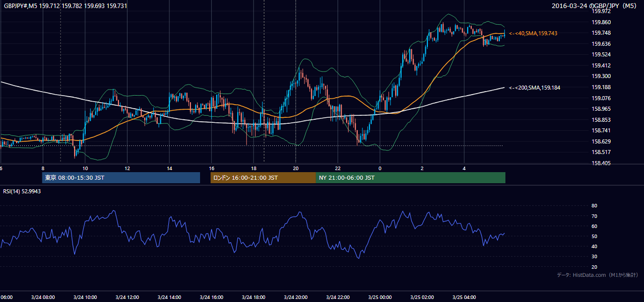Image resolution: width=644 pixels, height=302 pixels.
Task: Click price axis label 159.076
Action: [x=601, y=98]
